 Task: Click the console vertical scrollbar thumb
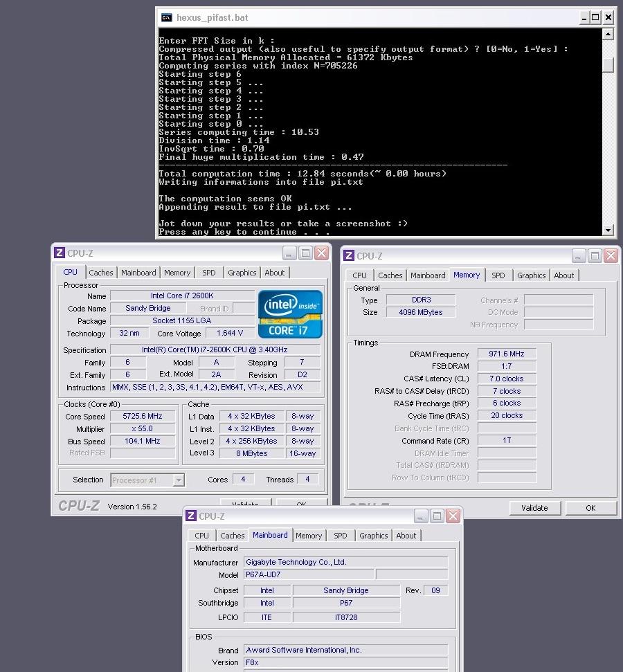[x=608, y=64]
